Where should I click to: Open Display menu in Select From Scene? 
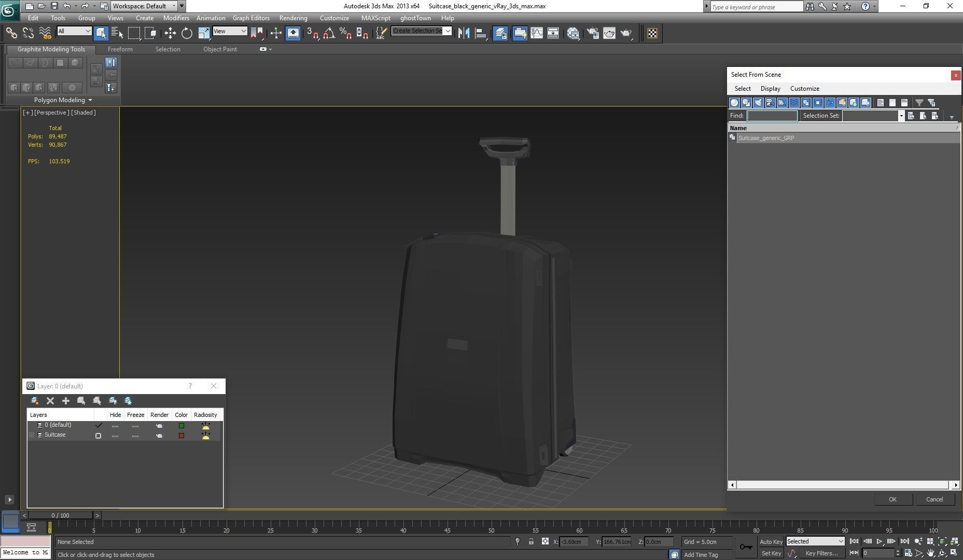(770, 89)
